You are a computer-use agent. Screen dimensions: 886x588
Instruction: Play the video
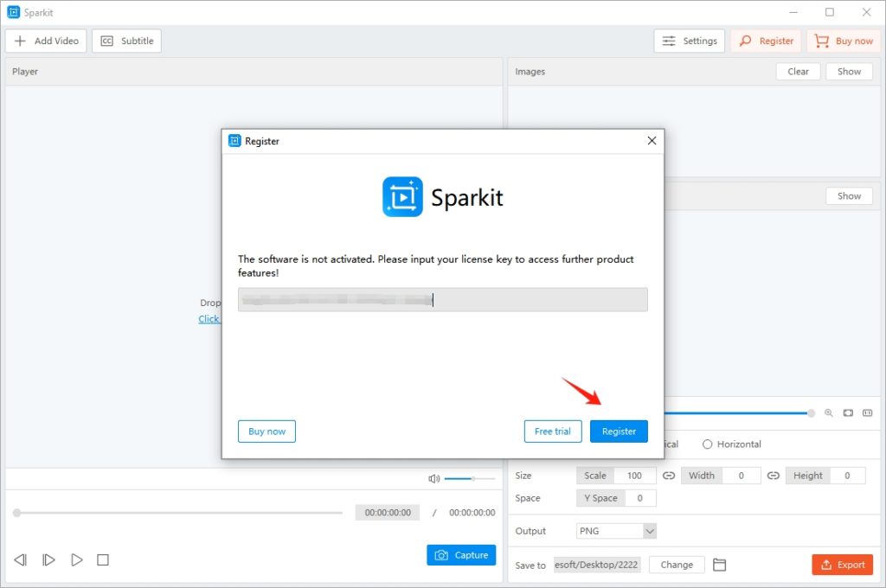coord(77,559)
